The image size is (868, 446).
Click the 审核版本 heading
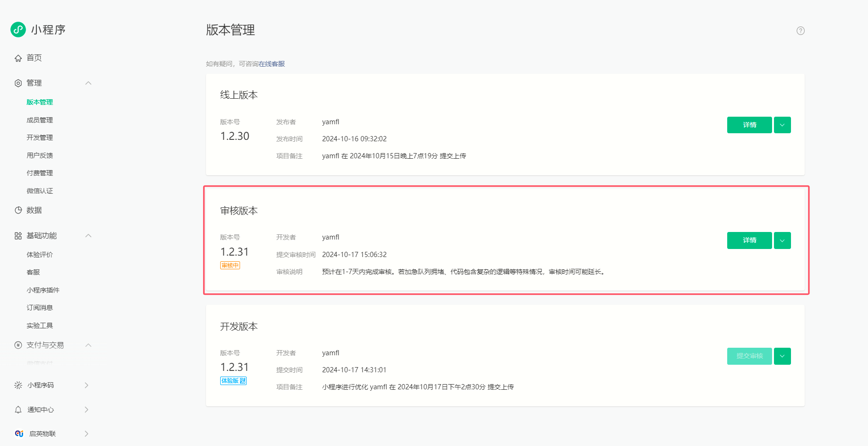point(239,211)
